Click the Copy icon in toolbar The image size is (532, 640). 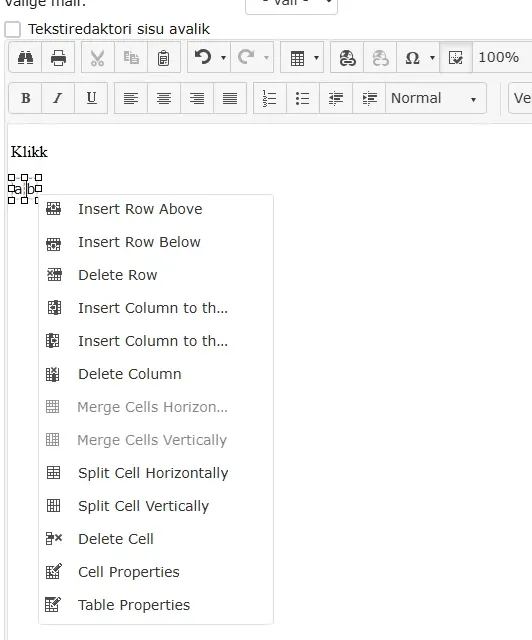click(x=131, y=58)
